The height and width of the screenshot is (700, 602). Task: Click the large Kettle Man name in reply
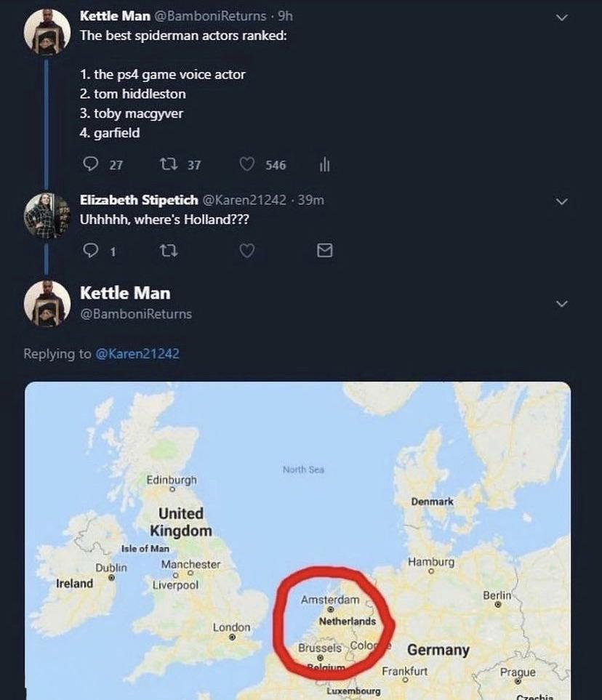(125, 293)
